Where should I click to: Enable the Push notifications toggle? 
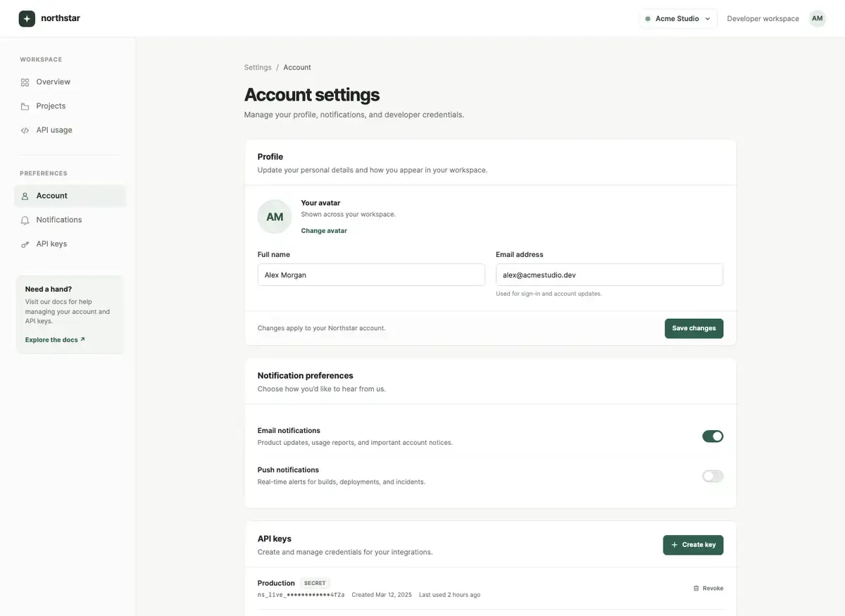pos(713,476)
